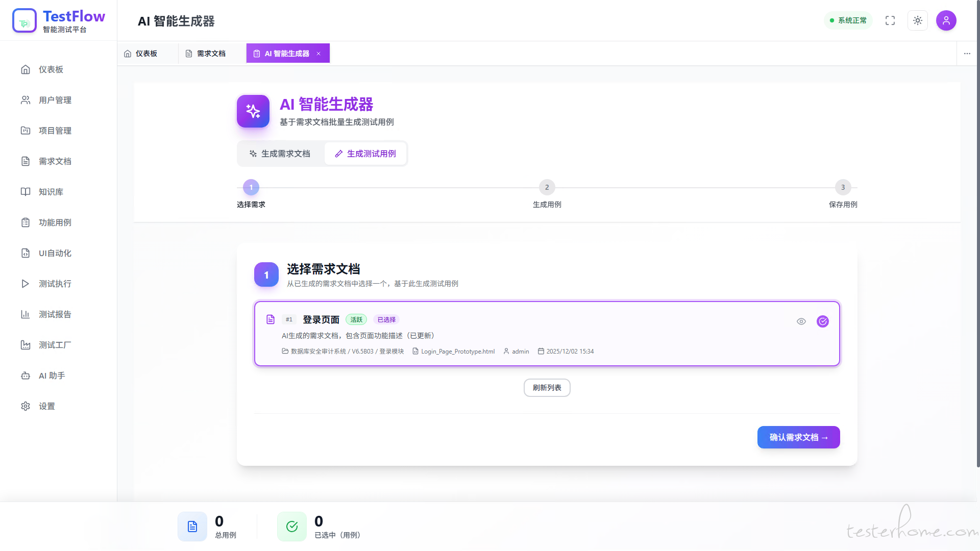
Task: Open 知识库 sidebar entry
Action: pos(51,192)
